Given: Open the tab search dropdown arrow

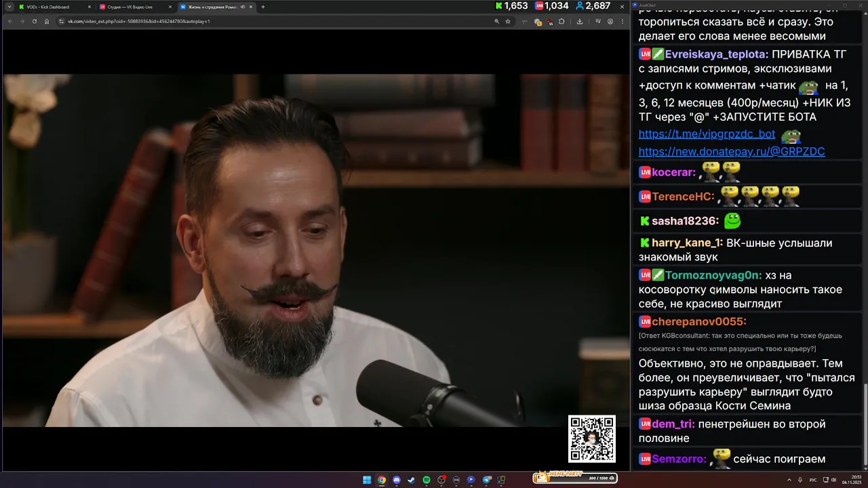Looking at the screenshot, I should tap(9, 7).
